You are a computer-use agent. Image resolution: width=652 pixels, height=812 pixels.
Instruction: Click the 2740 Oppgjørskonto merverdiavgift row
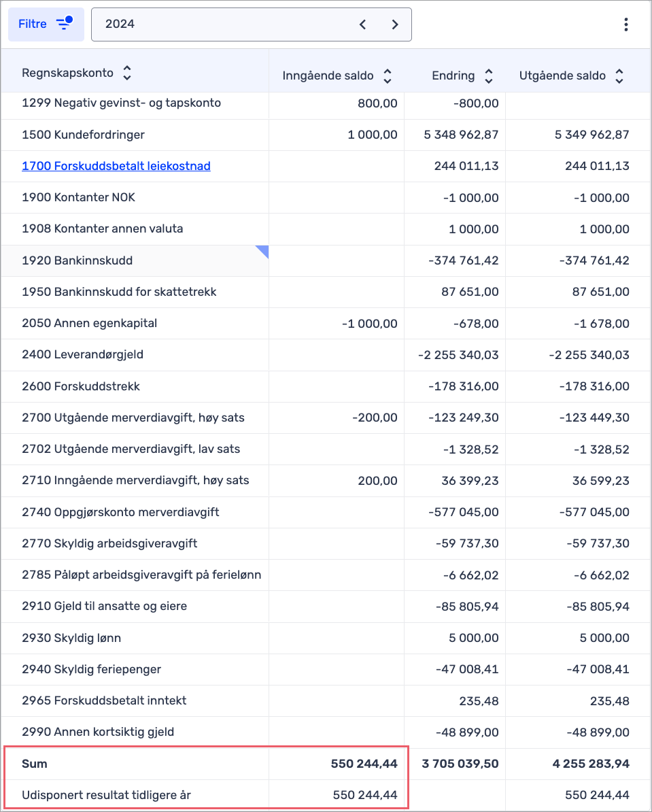(x=120, y=512)
